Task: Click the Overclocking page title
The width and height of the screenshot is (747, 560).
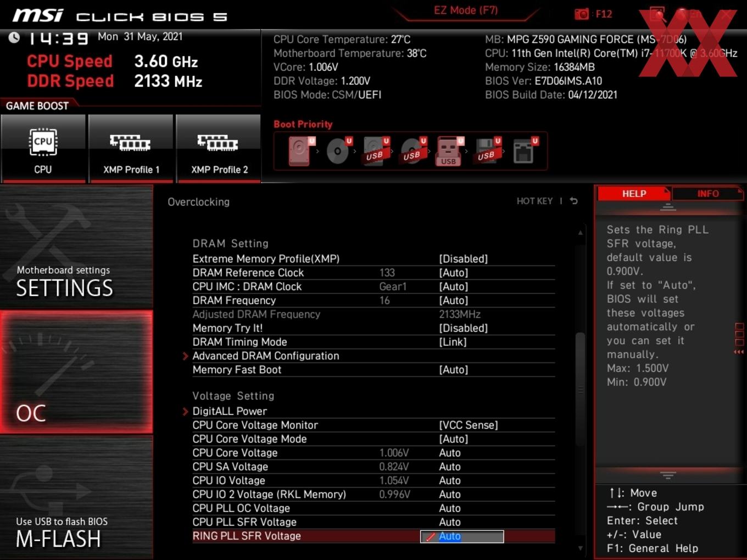Action: tap(198, 202)
